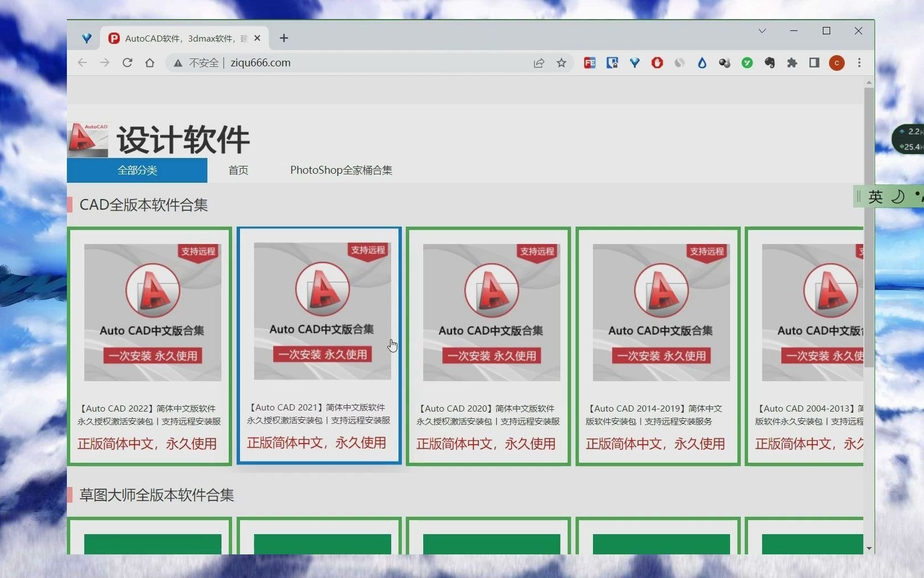This screenshot has height=578, width=924.
Task: Open the Auto CAD 2021 product thumbnail
Action: pos(323,311)
